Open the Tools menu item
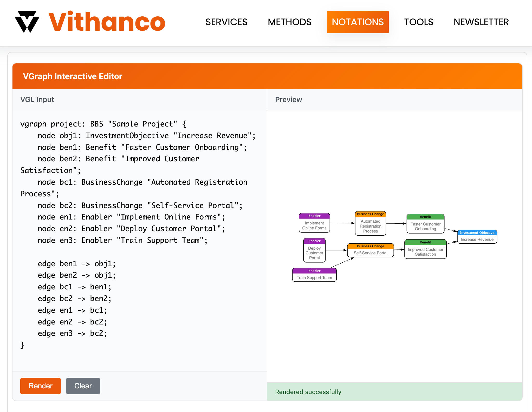The width and height of the screenshot is (532, 412). [x=418, y=22]
